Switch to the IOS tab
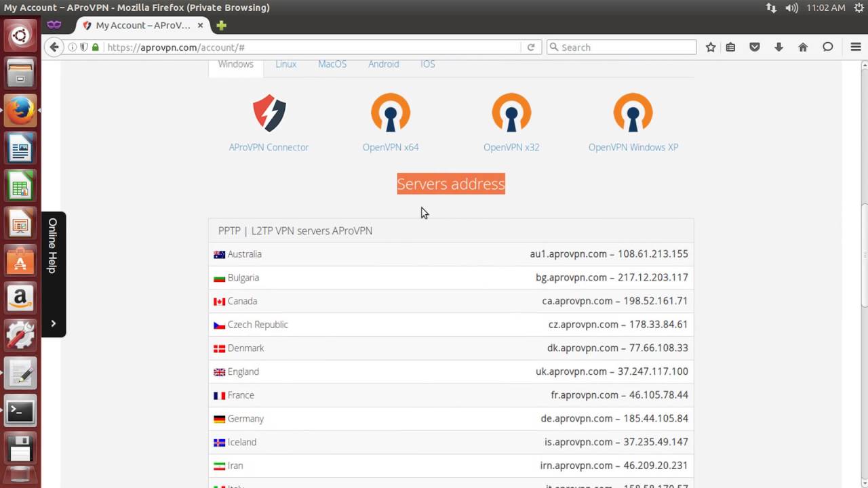Viewport: 868px width, 488px height. 427,64
